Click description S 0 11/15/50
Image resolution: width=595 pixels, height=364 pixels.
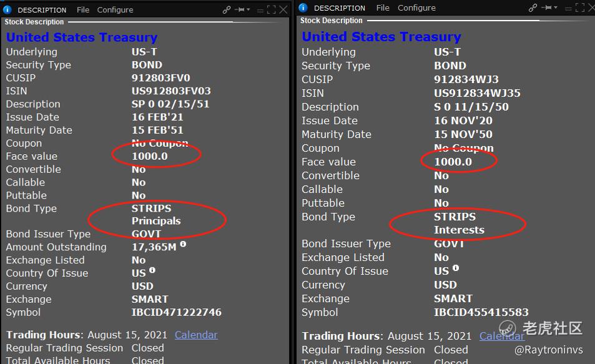click(471, 107)
